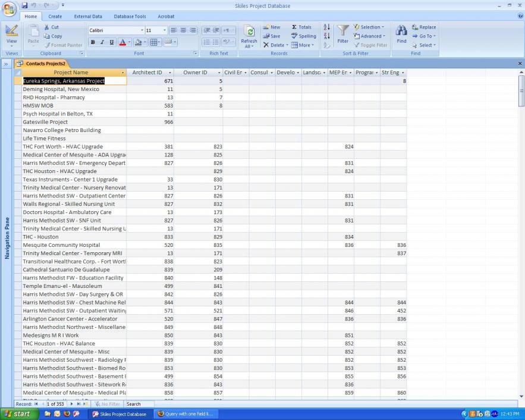Sort descending Z to A
The image size is (525, 420).
point(327,36)
